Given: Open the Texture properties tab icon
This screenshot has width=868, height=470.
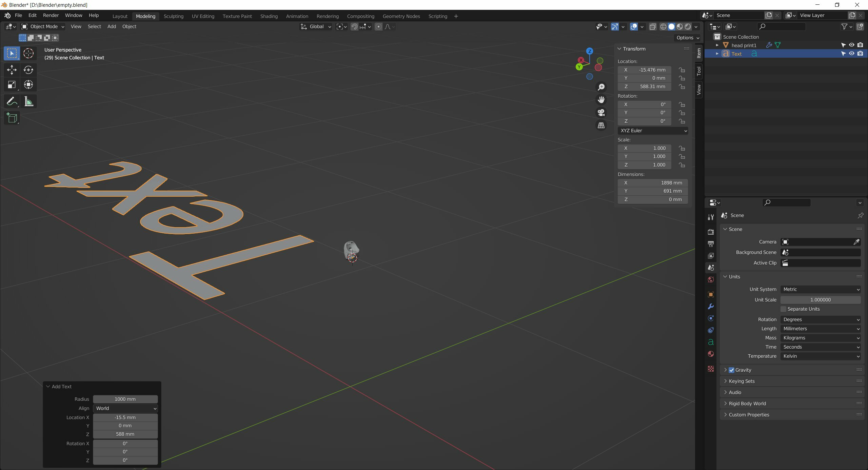Looking at the screenshot, I should pos(711,369).
